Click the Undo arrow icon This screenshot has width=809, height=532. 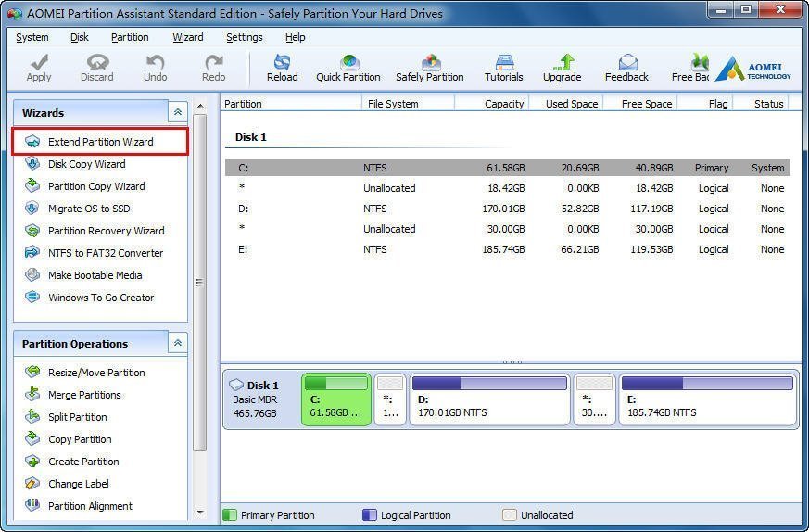[x=155, y=62]
